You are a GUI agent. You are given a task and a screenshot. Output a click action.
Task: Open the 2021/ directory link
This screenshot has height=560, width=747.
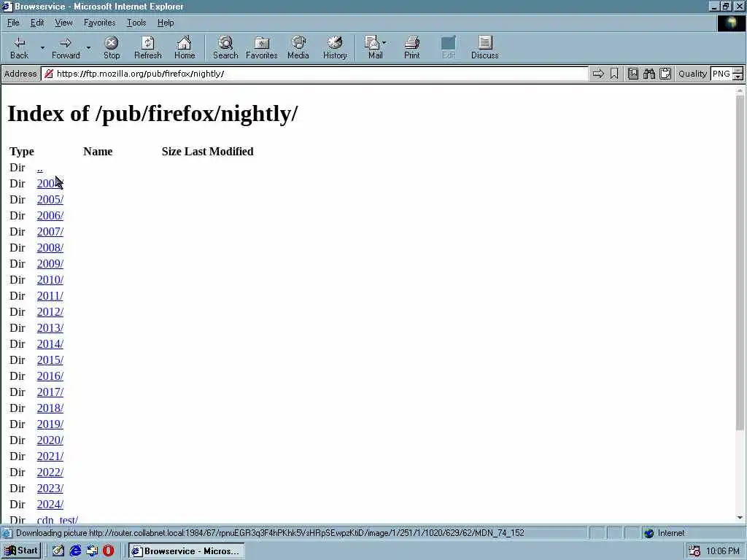50,456
